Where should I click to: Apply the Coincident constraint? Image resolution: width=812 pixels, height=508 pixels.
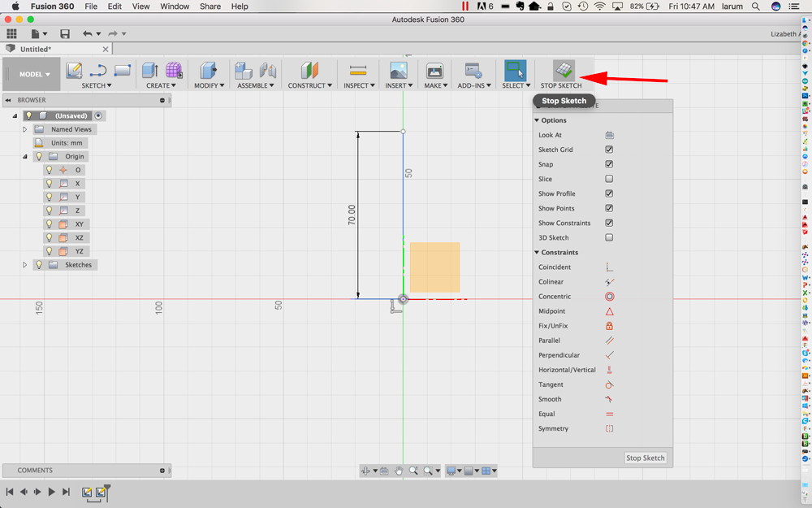click(610, 267)
